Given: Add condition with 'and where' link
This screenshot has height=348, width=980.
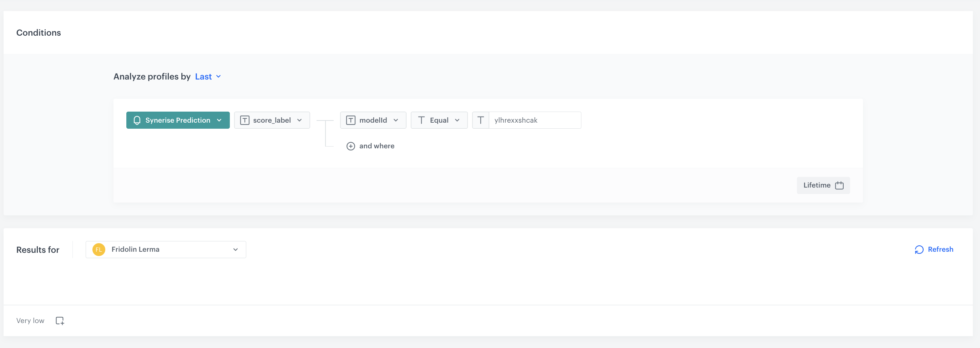Looking at the screenshot, I should [376, 146].
